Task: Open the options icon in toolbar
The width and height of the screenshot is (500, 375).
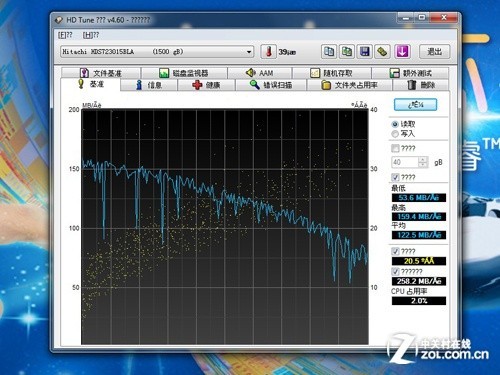Action: (x=382, y=52)
